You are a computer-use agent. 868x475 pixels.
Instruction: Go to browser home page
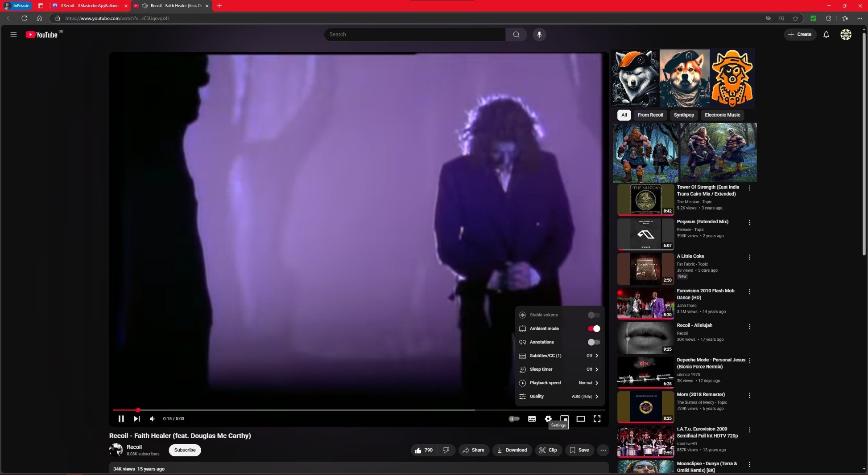click(x=39, y=18)
